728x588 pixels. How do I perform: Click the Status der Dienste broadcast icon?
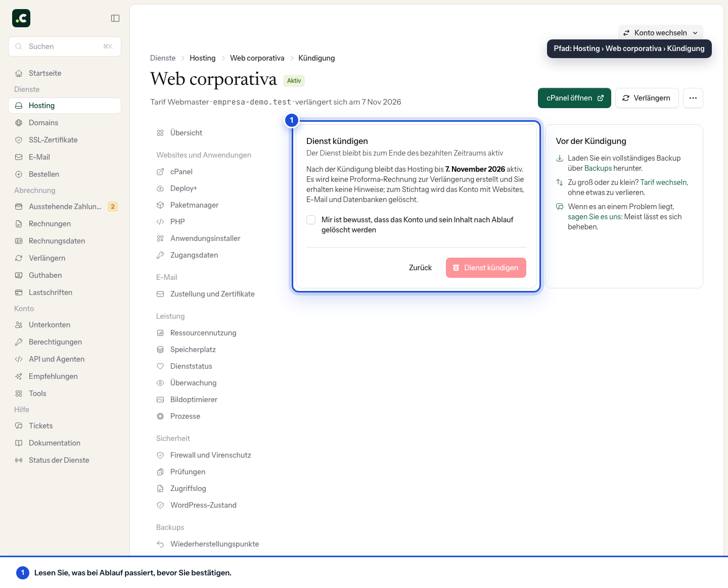tap(19, 460)
